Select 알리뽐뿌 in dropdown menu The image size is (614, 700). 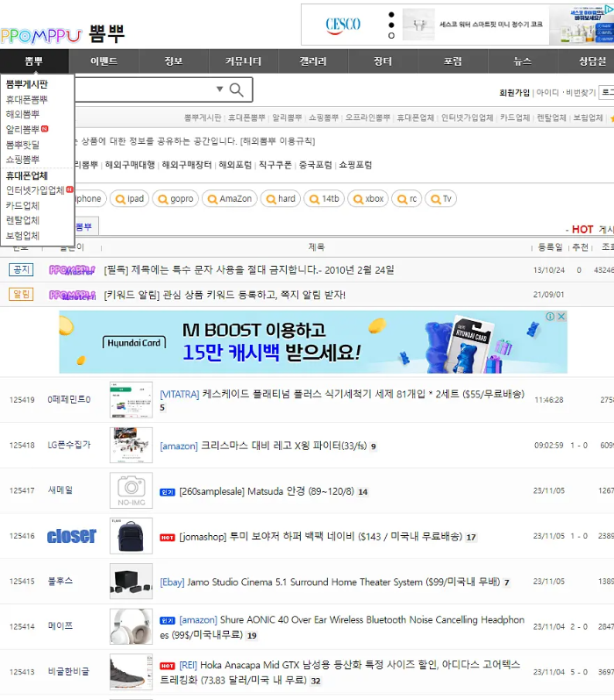23,130
